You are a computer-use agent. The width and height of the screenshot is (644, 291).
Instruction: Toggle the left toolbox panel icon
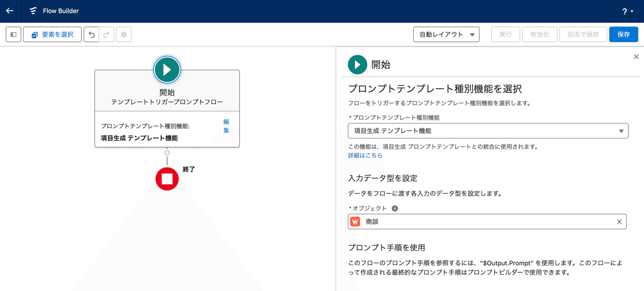tap(13, 34)
